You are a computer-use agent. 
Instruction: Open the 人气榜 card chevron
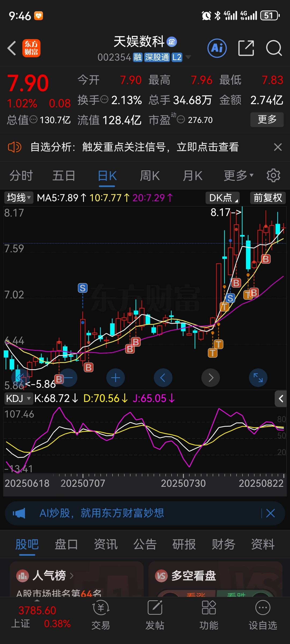tap(71, 576)
